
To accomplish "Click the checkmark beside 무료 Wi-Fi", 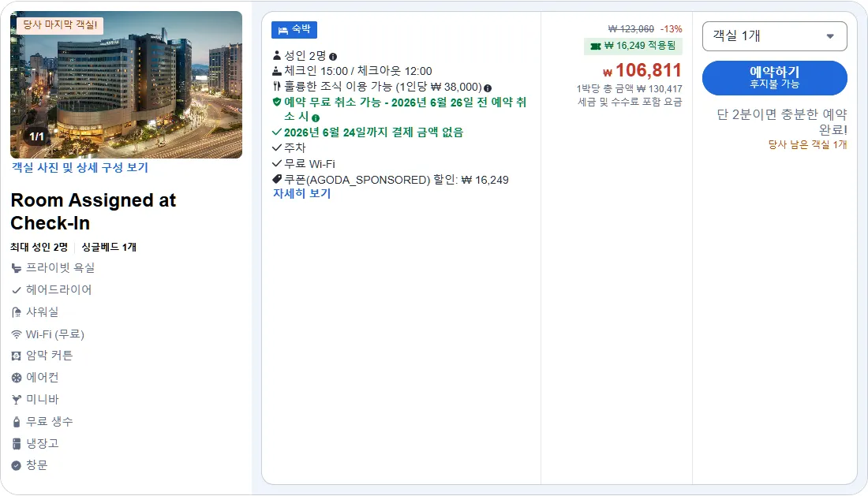I will [277, 164].
